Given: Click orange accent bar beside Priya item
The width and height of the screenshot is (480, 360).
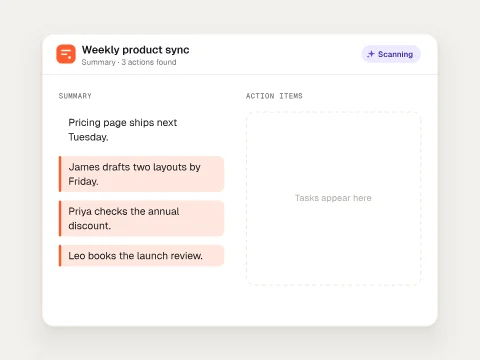Looking at the screenshot, I should tap(60, 218).
